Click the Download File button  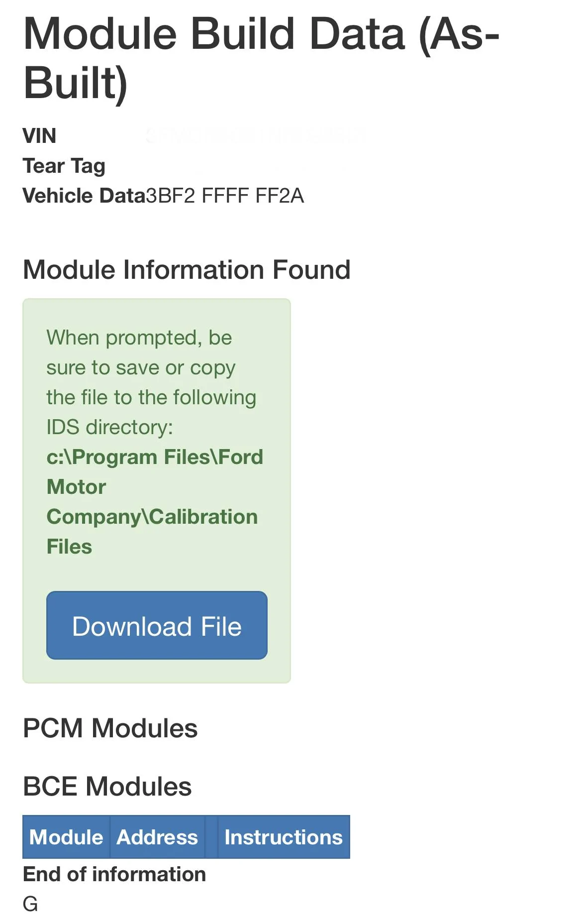pos(157,625)
